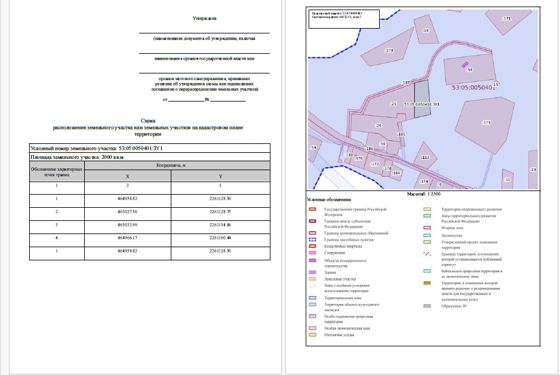Click the 'Y' column header
Viewport: 560px width, 375px height.
220,176
